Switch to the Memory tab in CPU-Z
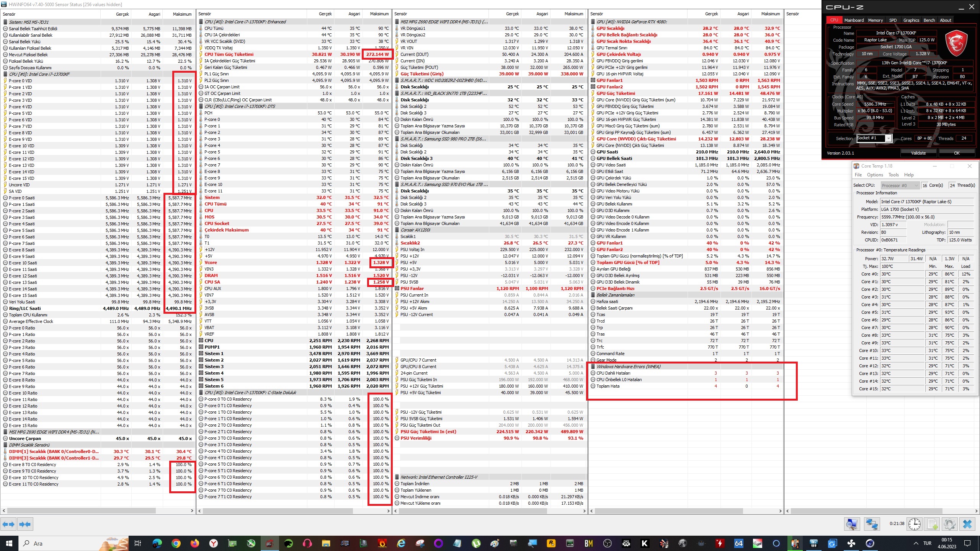This screenshot has width=980, height=551. pos(875,20)
